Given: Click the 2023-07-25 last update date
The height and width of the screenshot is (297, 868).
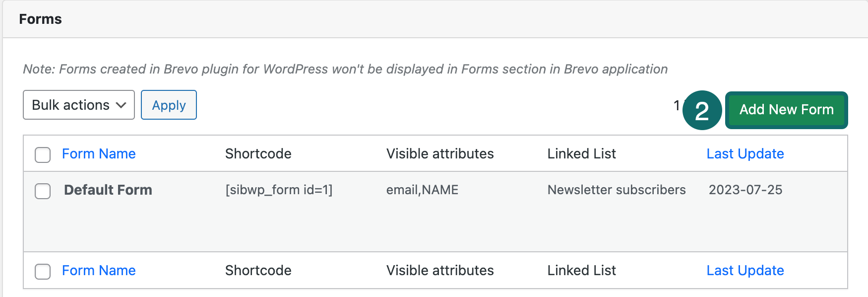Looking at the screenshot, I should click(x=745, y=190).
